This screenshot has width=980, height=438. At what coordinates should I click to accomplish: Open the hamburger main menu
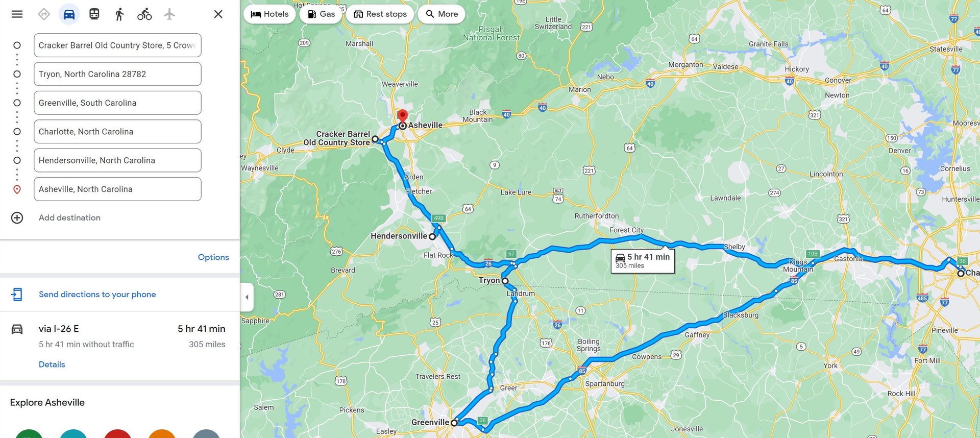17,14
